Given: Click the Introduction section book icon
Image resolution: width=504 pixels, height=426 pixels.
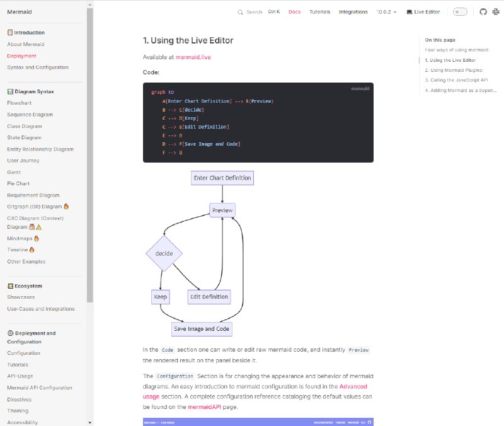Looking at the screenshot, I should pyautogui.click(x=10, y=32).
